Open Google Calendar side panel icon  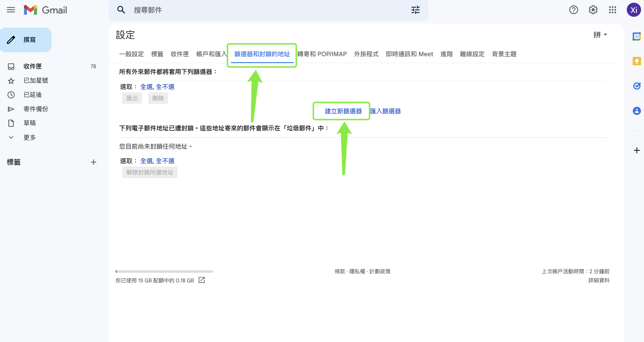[637, 36]
